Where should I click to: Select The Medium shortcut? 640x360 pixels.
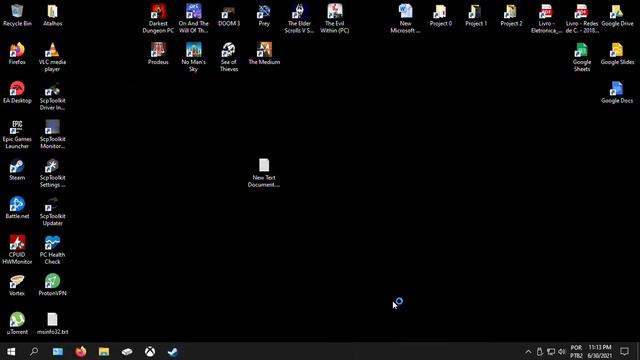point(264,54)
